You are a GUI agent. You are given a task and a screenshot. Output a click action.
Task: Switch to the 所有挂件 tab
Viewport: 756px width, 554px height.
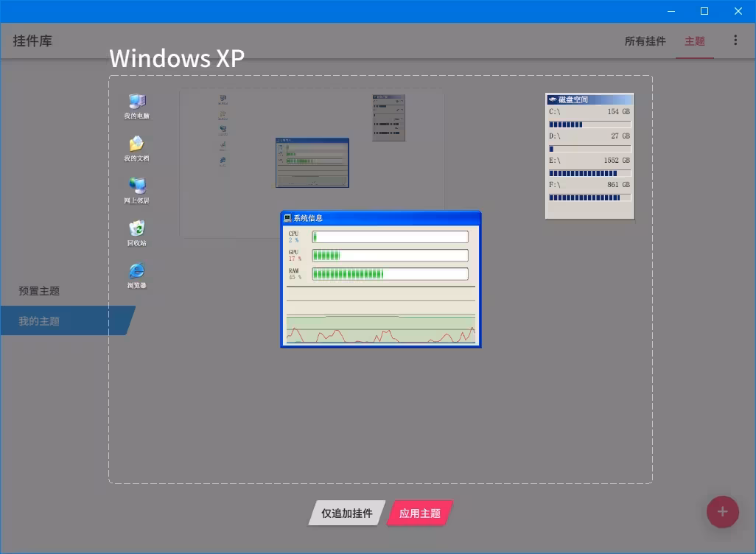pyautogui.click(x=645, y=41)
